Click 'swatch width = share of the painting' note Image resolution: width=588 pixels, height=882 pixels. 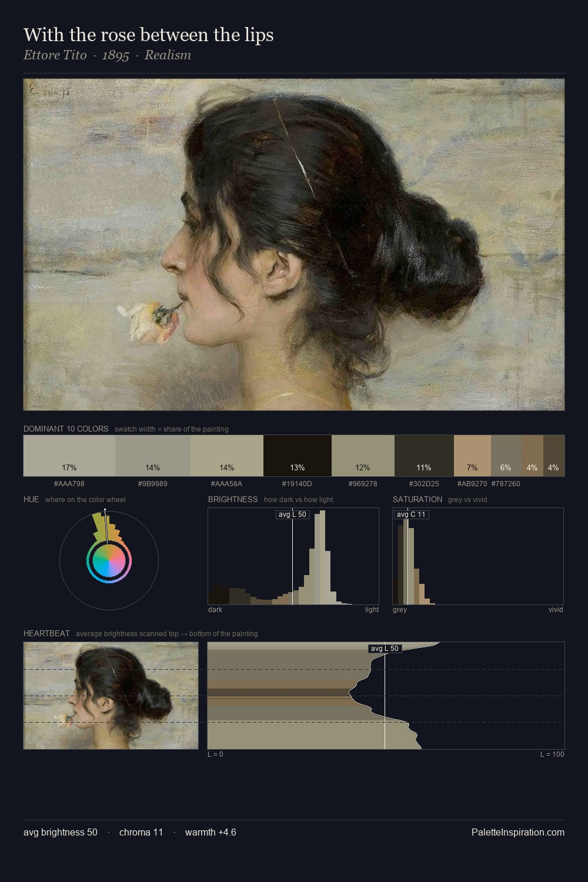coord(172,429)
